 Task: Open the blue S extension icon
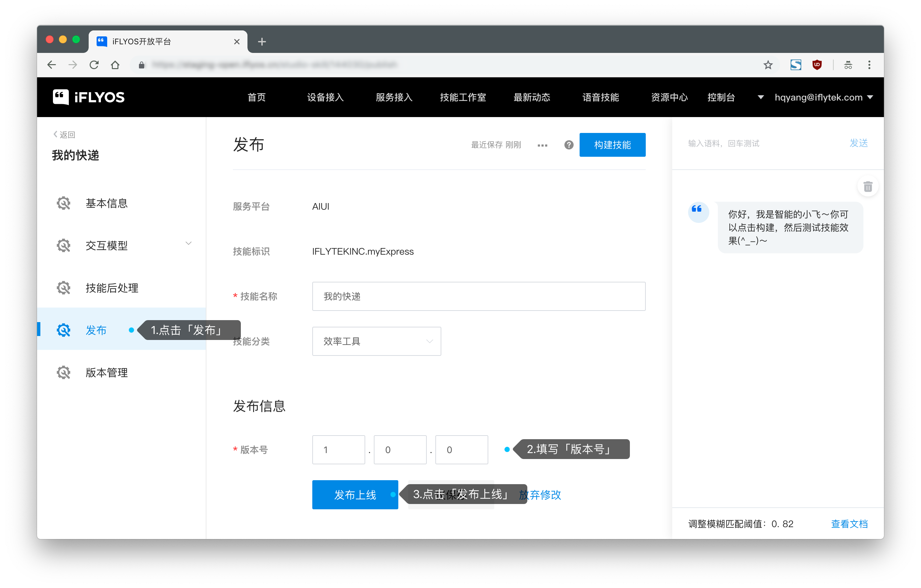coord(796,65)
